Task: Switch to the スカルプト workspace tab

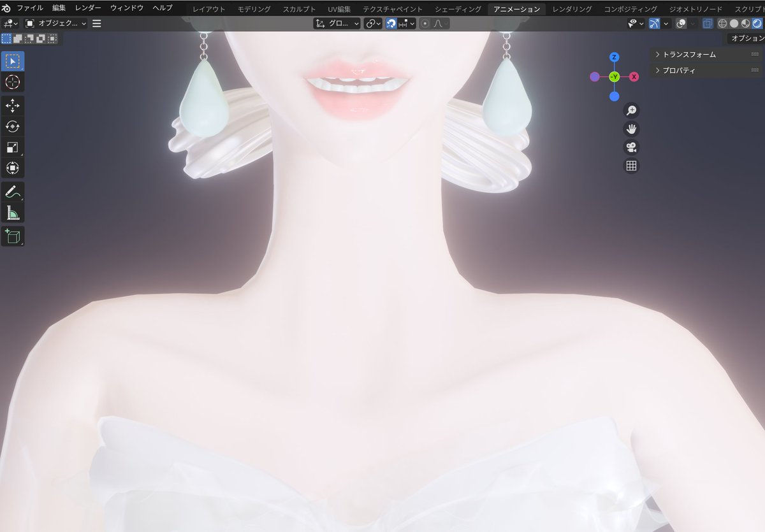Action: [299, 9]
